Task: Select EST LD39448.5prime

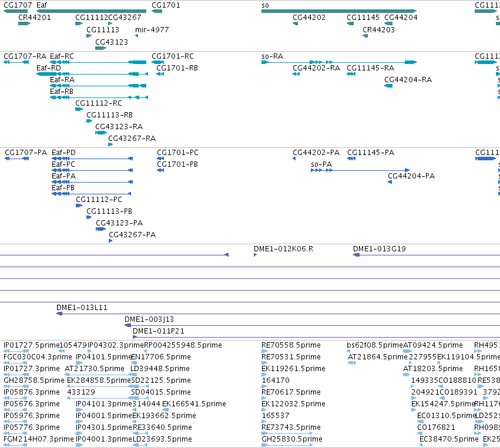Action: 160,369
